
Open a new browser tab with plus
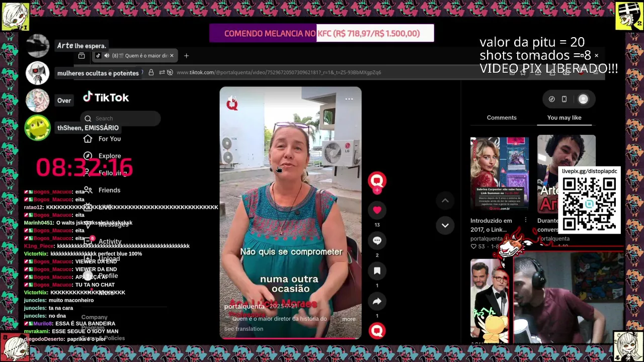[186, 56]
